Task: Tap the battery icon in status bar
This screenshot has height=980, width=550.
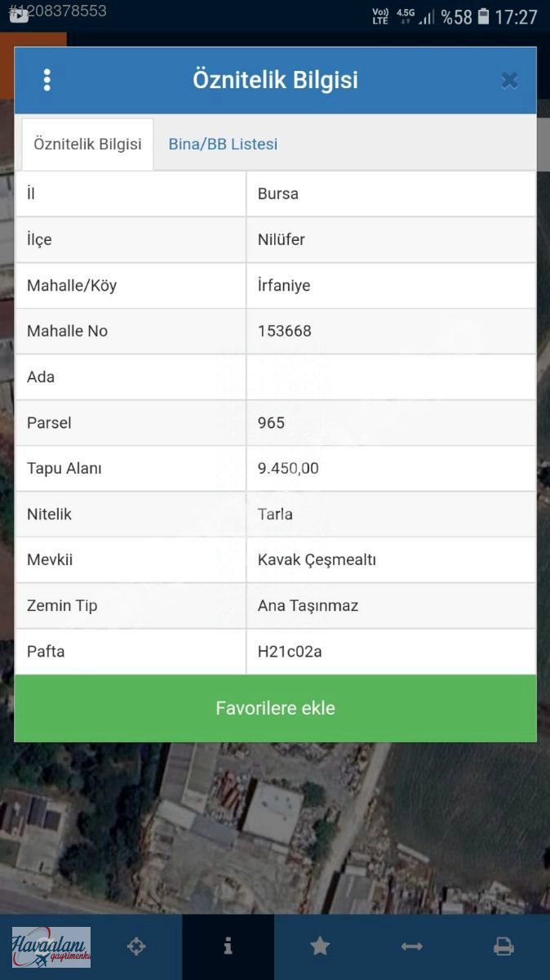Action: [x=484, y=16]
